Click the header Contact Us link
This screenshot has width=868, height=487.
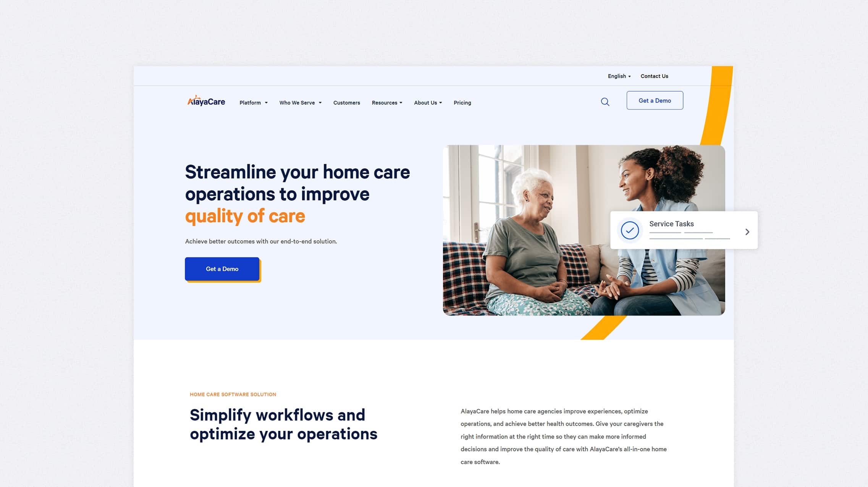pos(654,76)
